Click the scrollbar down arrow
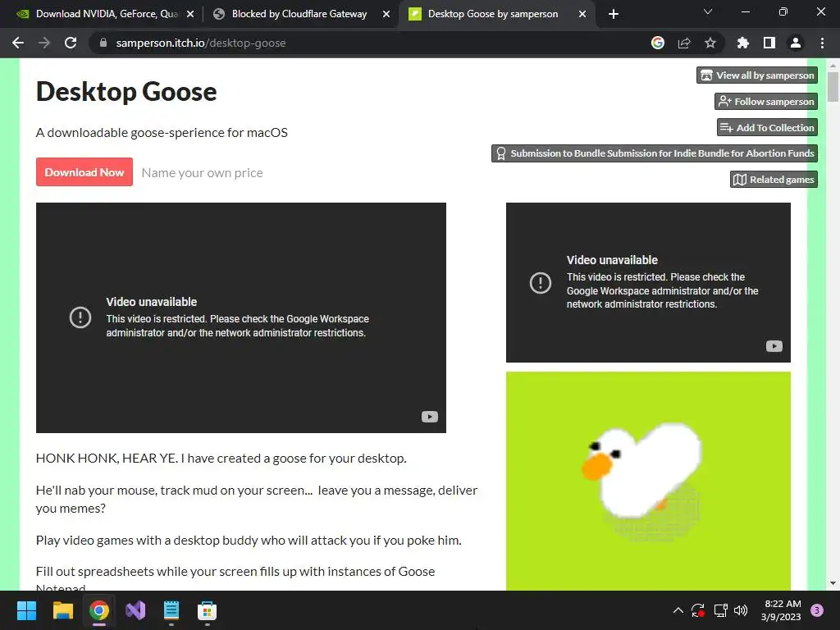The height and width of the screenshot is (630, 840). [x=833, y=583]
